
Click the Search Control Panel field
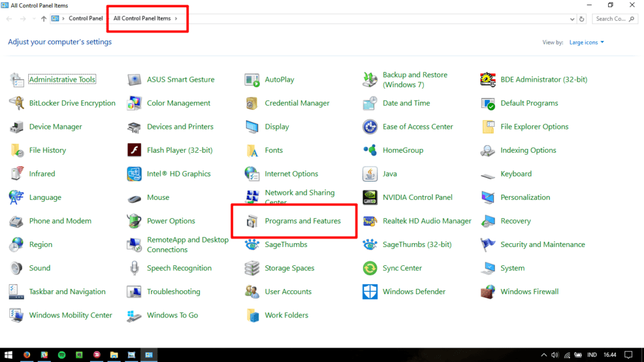[615, 19]
